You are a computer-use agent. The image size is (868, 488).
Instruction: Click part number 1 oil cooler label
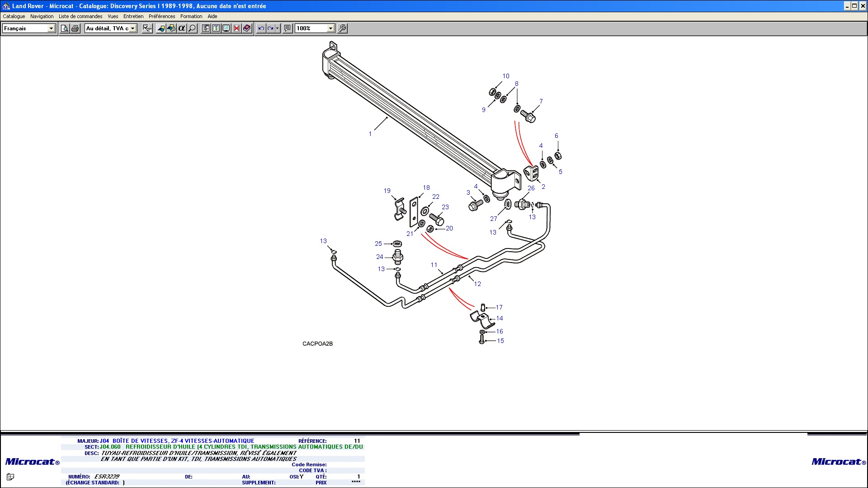[370, 134]
